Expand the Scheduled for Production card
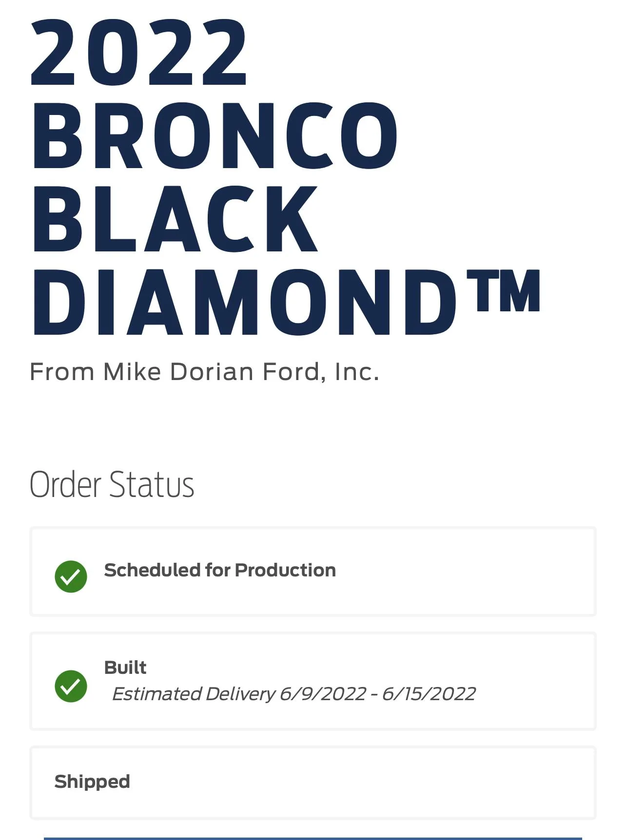Screen dimensions: 626x840 point(313,572)
